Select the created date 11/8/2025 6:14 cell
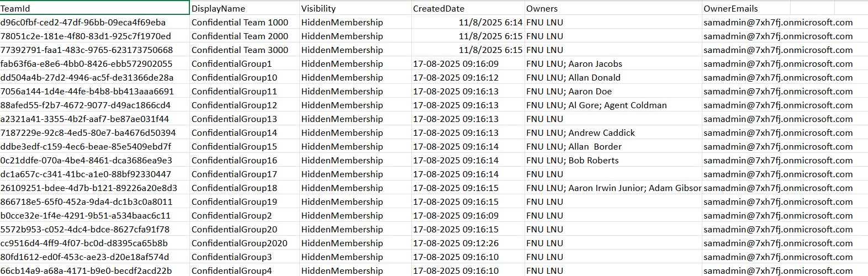The height and width of the screenshot is (276, 868). (x=468, y=22)
